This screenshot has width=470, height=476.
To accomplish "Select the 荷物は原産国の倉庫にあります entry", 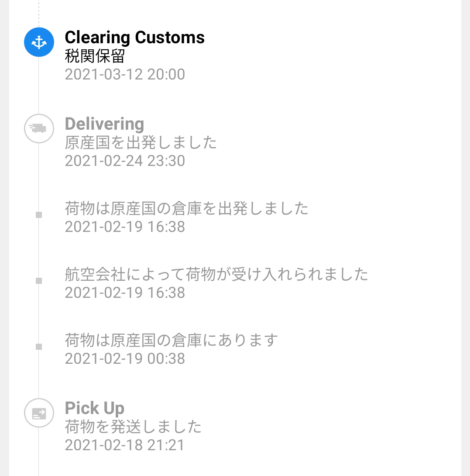I will tap(171, 340).
